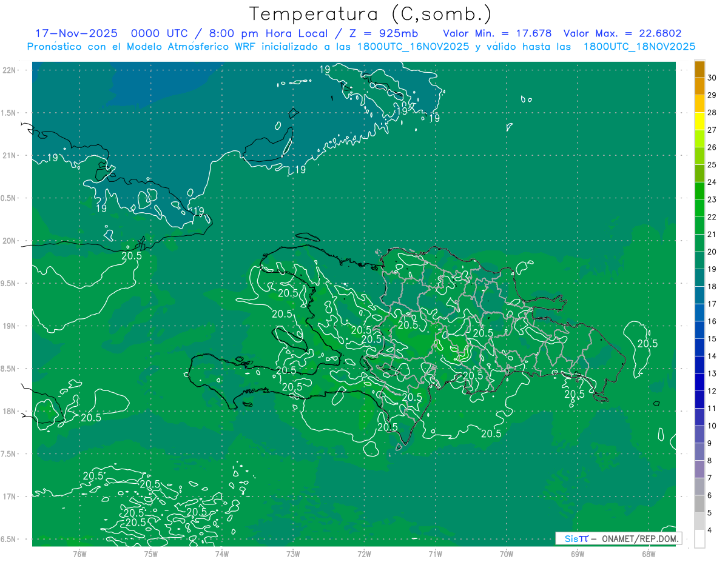Click color scale label "21"
The height and width of the screenshot is (562, 728).
click(712, 234)
